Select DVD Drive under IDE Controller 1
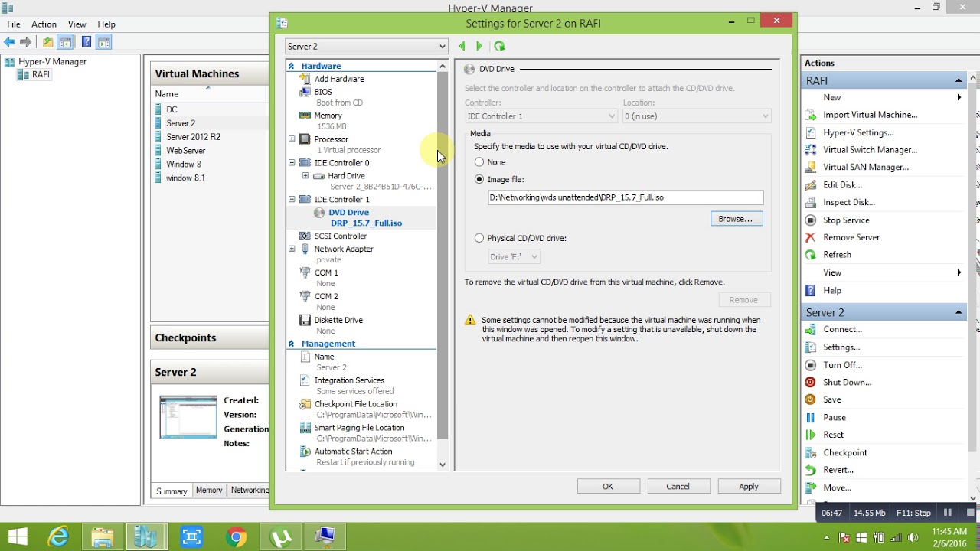The image size is (980, 551). pyautogui.click(x=348, y=212)
